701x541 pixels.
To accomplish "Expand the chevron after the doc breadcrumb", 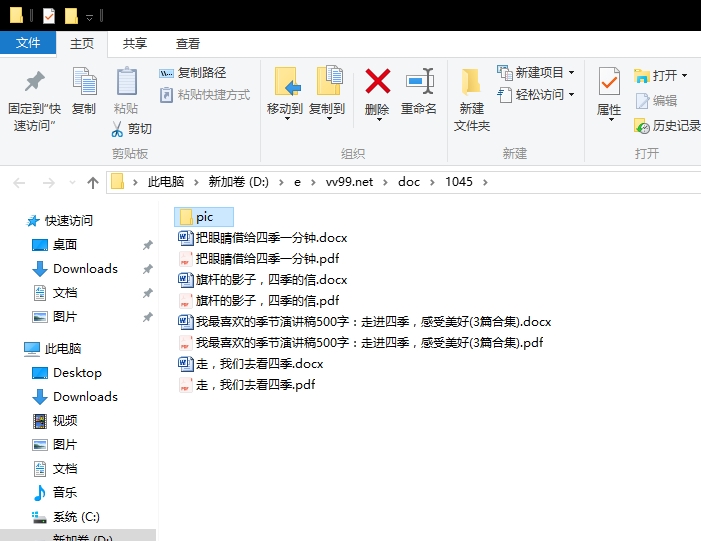I will pos(432,182).
